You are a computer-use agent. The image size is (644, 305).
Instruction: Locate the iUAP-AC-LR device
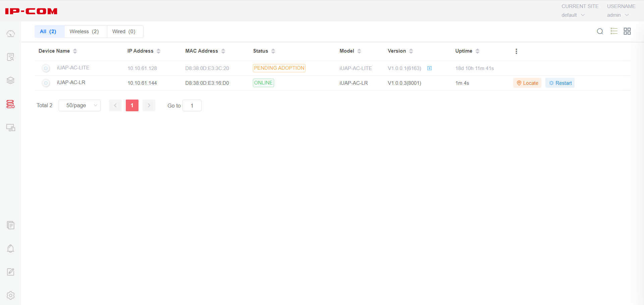click(x=527, y=83)
